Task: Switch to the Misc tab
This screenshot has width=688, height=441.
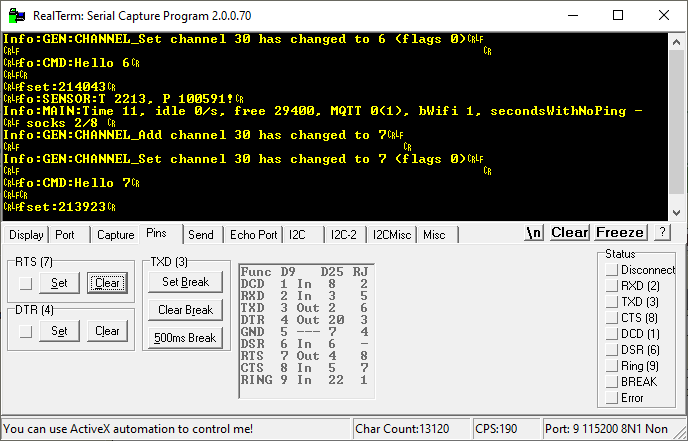Action: point(434,235)
